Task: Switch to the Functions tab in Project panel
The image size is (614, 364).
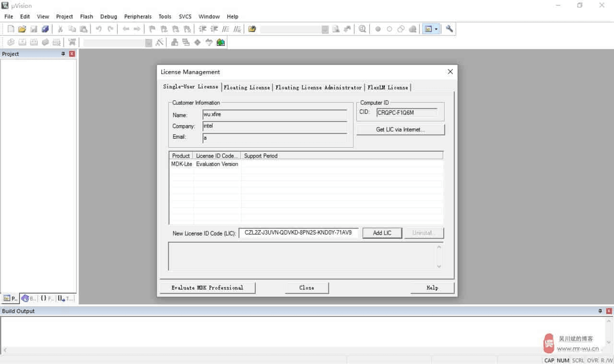Action: (47, 298)
